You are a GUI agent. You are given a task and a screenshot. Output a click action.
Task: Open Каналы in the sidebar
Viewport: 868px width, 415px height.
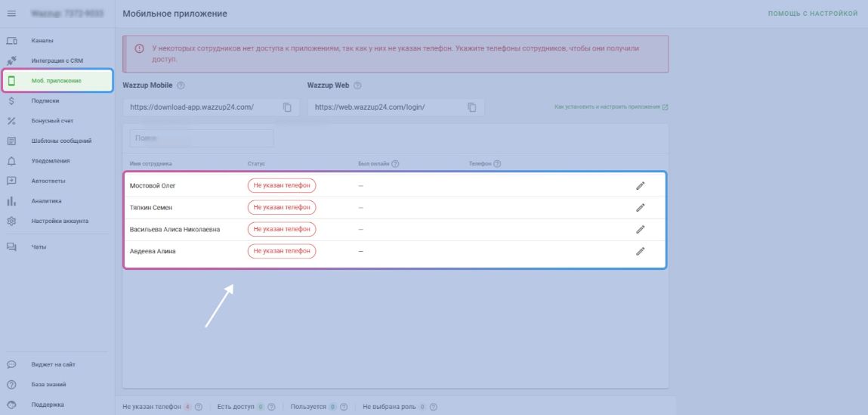(x=42, y=40)
